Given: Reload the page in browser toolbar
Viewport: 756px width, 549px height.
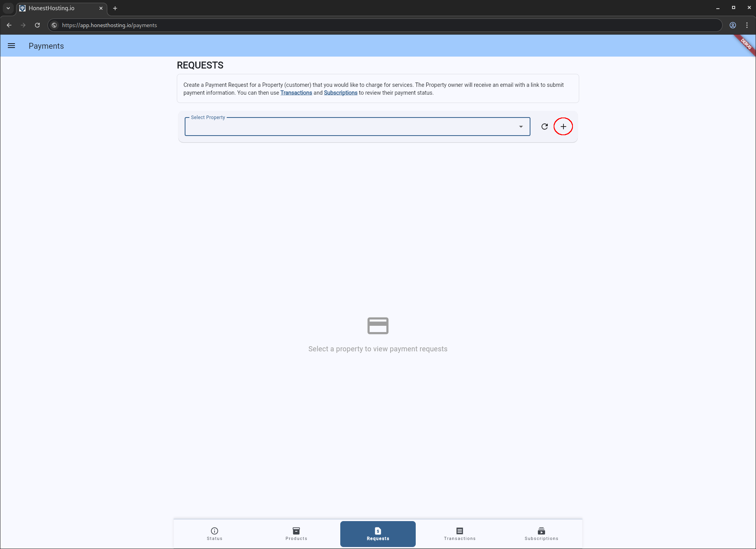Looking at the screenshot, I should (37, 25).
